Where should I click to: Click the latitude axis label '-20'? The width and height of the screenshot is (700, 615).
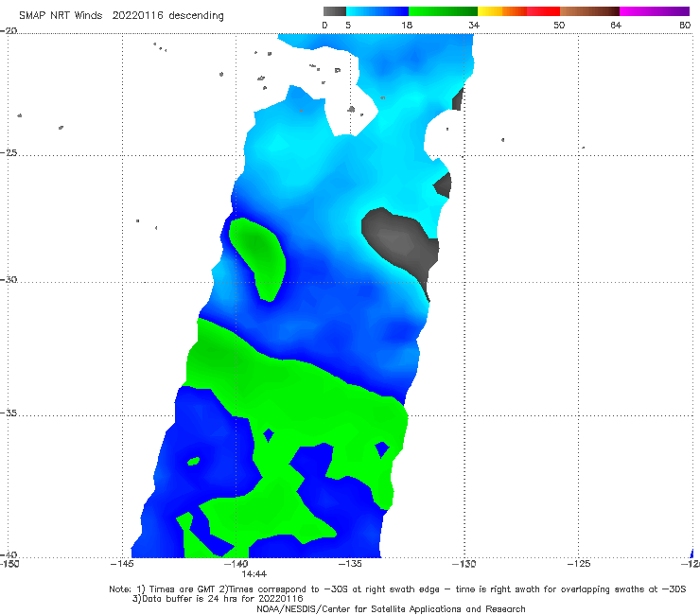click(x=9, y=31)
